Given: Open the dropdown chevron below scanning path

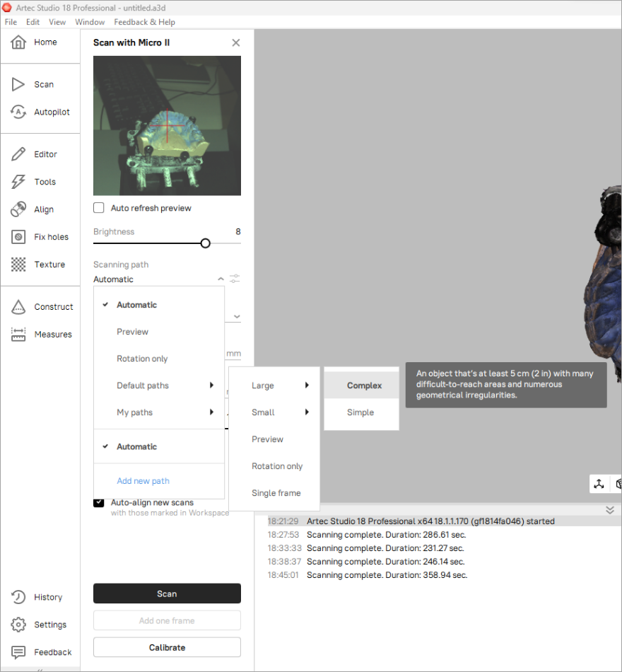Looking at the screenshot, I should coord(237,316).
